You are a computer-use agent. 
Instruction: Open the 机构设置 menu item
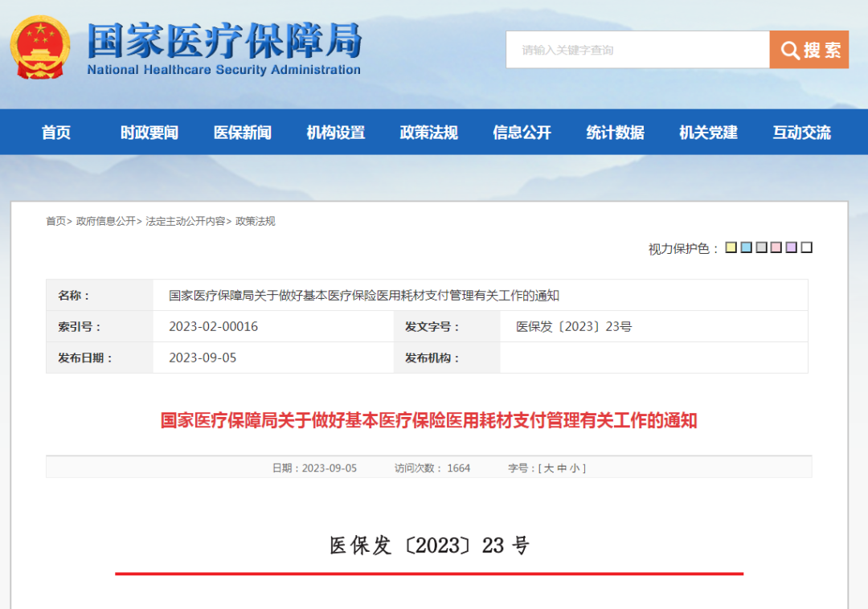click(335, 133)
